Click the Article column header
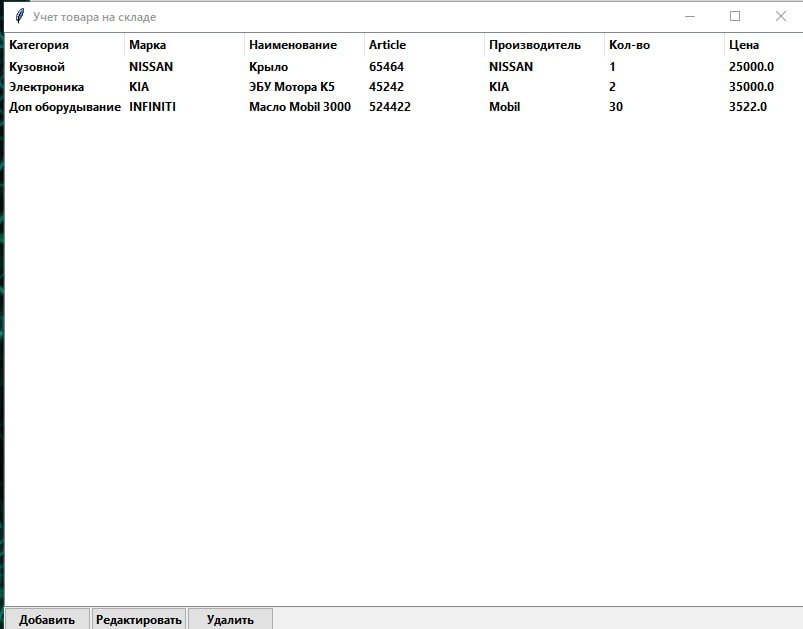 (388, 45)
